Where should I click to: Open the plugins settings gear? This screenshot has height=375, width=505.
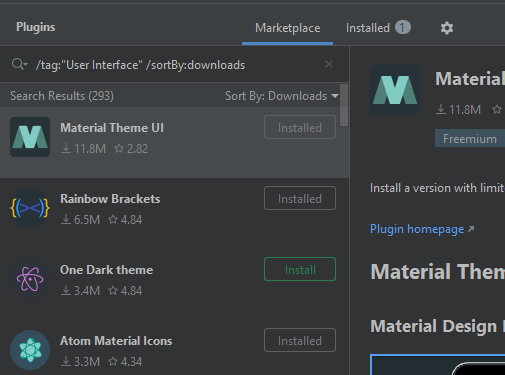[447, 28]
